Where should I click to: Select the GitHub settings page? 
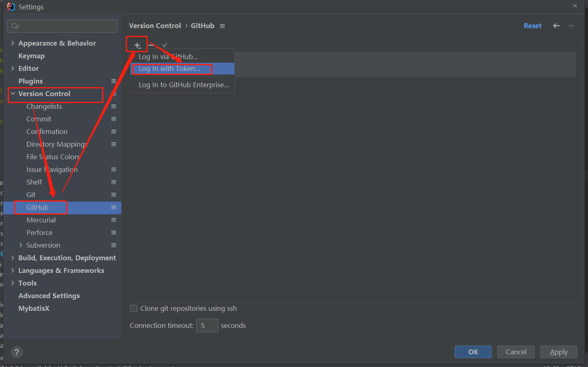click(37, 207)
